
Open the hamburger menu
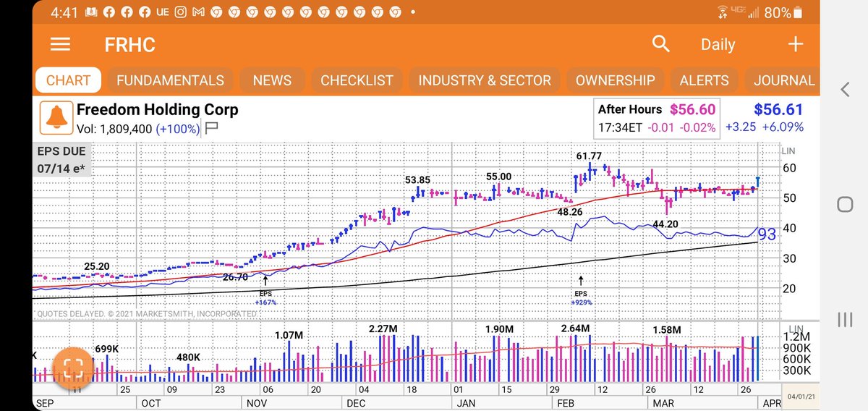tap(60, 44)
